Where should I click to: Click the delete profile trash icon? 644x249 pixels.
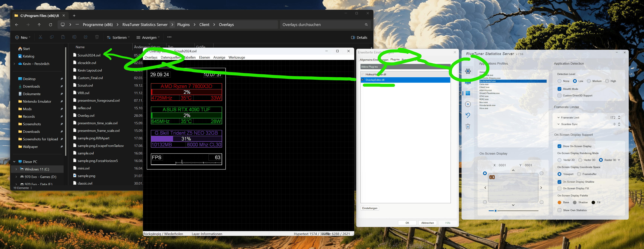[x=468, y=126]
